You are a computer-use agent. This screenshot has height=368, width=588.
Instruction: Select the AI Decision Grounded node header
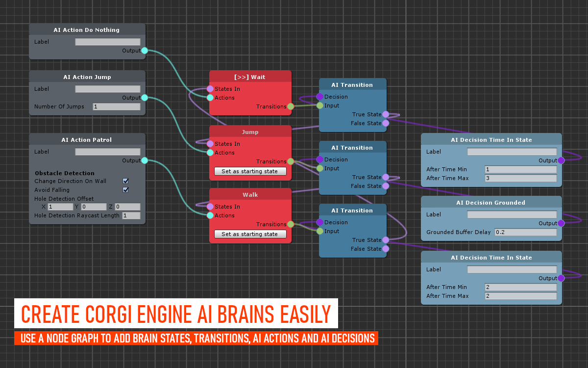click(x=491, y=203)
